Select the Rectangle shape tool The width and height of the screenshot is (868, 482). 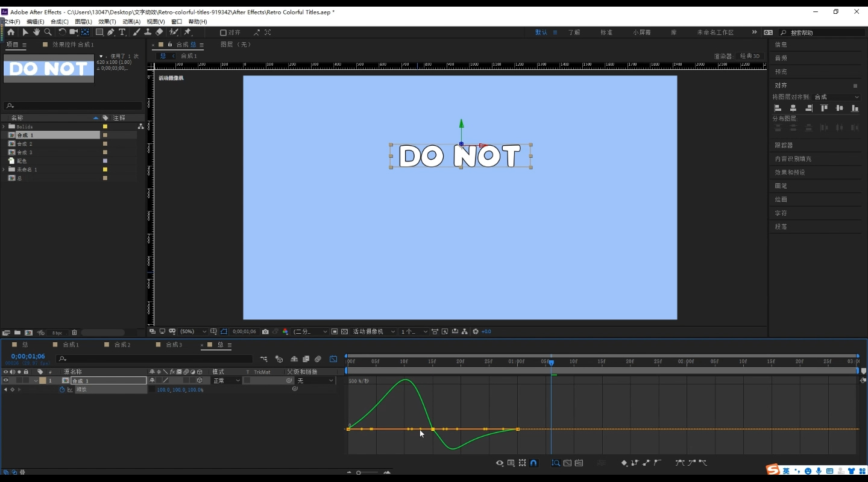click(x=99, y=32)
